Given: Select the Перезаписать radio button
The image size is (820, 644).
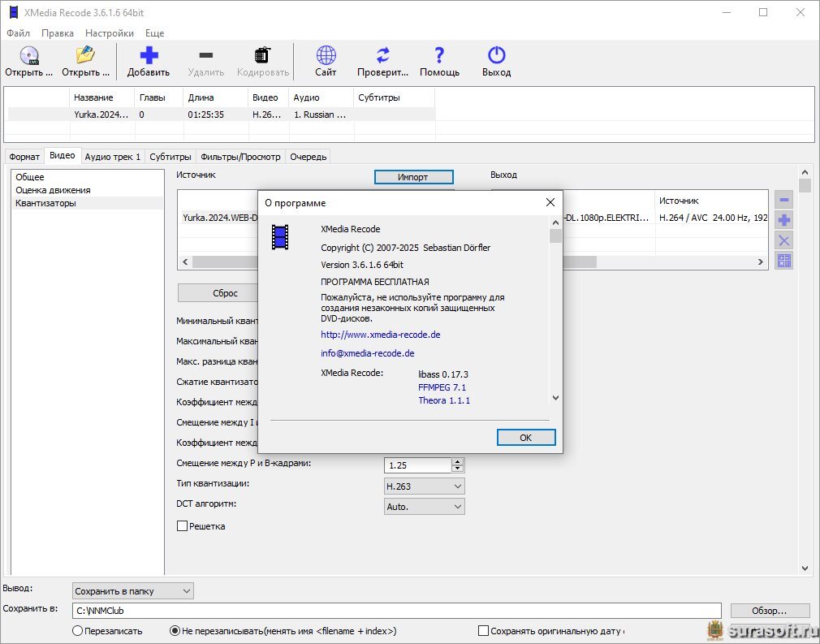Looking at the screenshot, I should [x=78, y=631].
